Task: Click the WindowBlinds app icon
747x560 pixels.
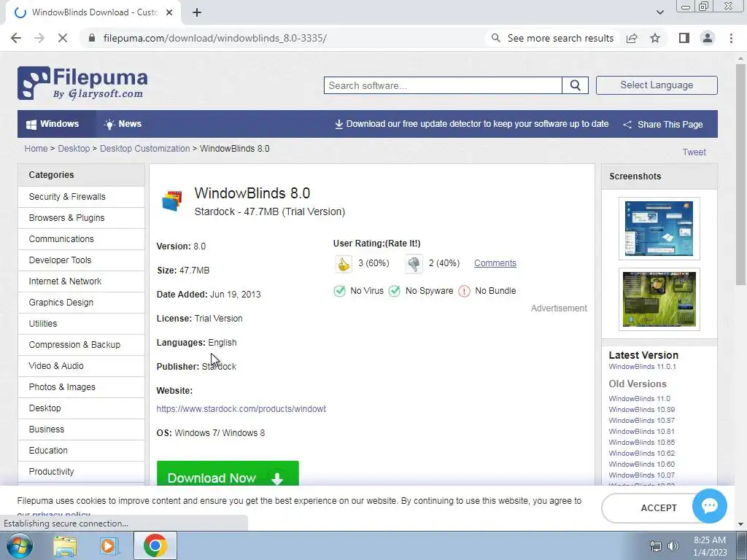Action: pos(172,201)
